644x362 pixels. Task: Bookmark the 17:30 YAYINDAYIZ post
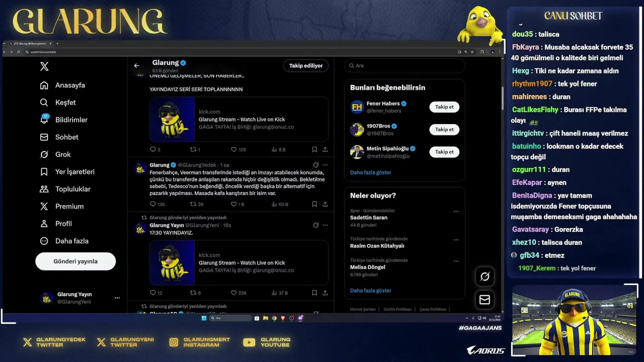tap(314, 293)
